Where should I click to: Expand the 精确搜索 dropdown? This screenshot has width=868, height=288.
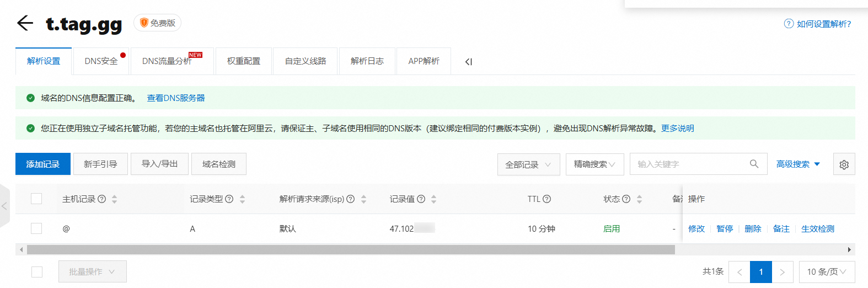point(594,164)
